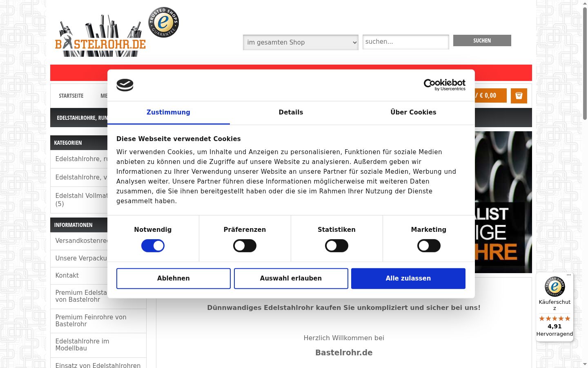Click the steel pipes banner image

pos(503,202)
